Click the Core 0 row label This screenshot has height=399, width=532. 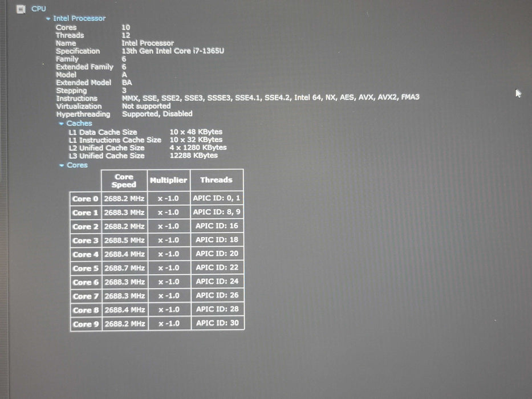[86, 199]
